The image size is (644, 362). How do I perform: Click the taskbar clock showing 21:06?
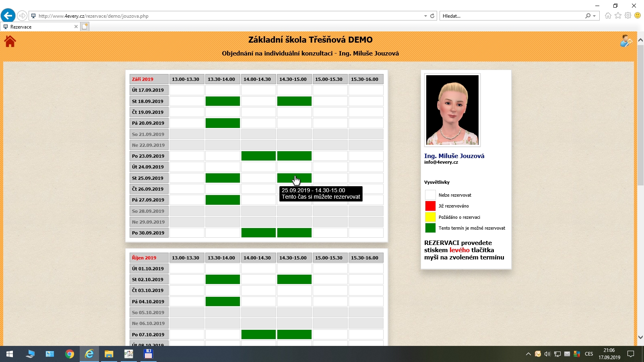click(x=609, y=354)
